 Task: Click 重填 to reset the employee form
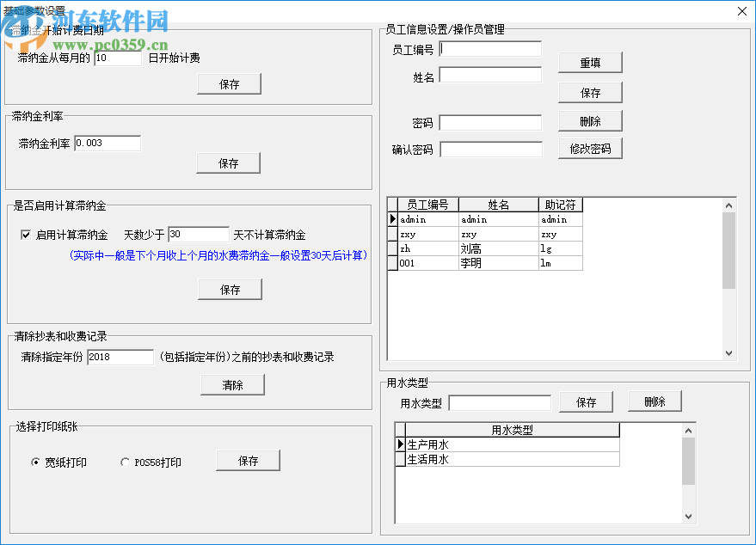pyautogui.click(x=591, y=62)
